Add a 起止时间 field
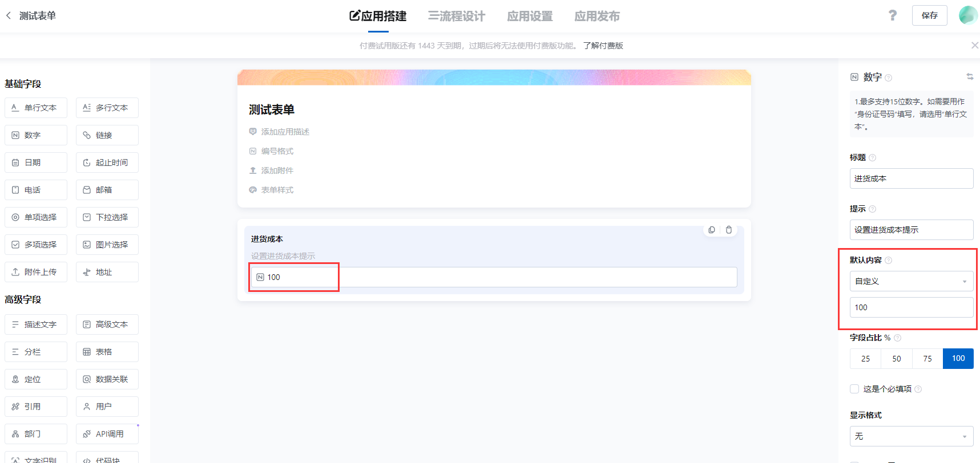 click(x=107, y=163)
